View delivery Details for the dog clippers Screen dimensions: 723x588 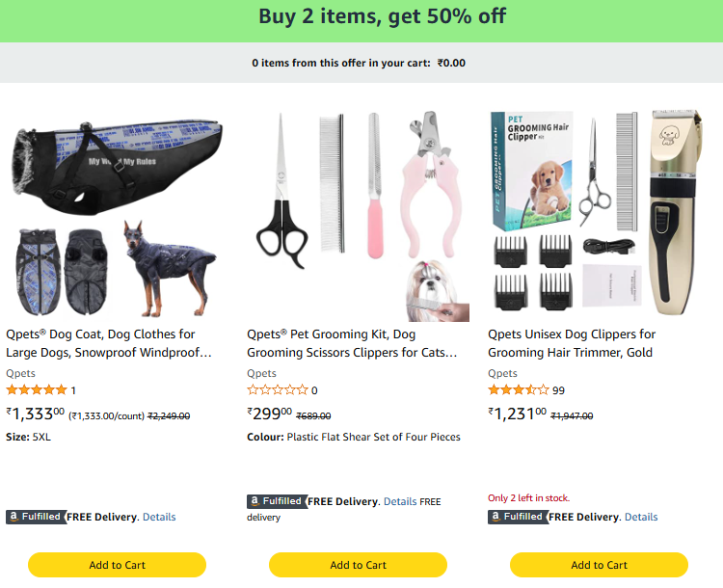pos(641,517)
